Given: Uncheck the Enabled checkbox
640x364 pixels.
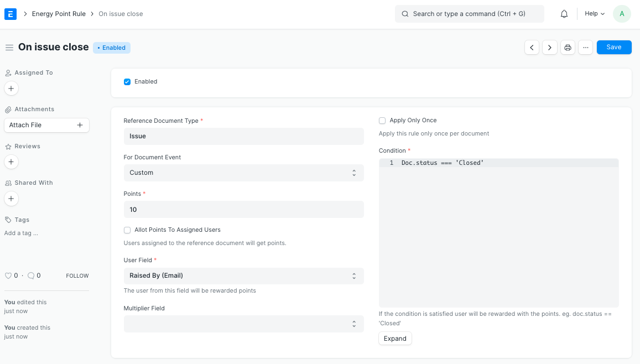Looking at the screenshot, I should tap(127, 82).
